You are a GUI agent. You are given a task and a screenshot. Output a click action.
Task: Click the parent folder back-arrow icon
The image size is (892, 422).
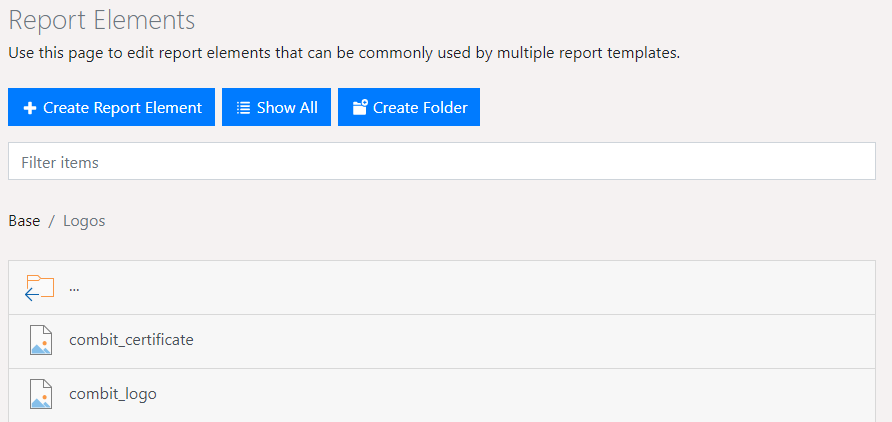pyautogui.click(x=40, y=287)
